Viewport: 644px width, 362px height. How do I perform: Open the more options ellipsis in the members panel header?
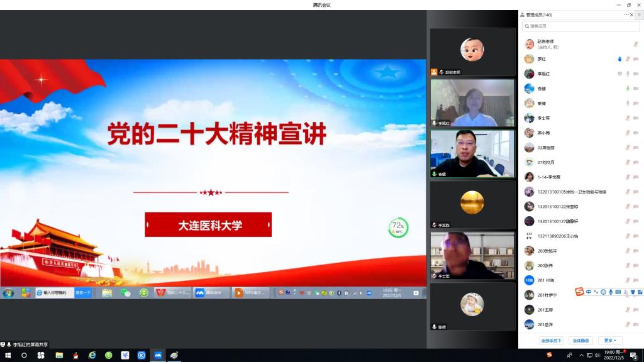pos(626,15)
